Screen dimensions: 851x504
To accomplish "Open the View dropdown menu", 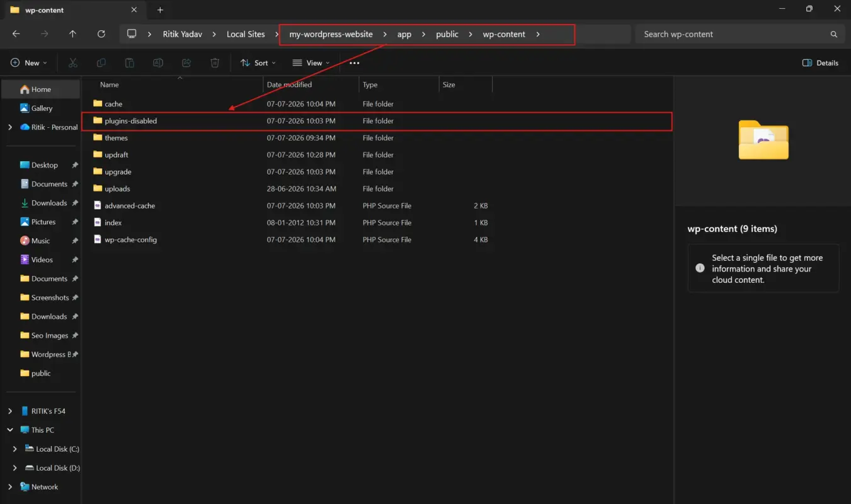I will pos(311,63).
